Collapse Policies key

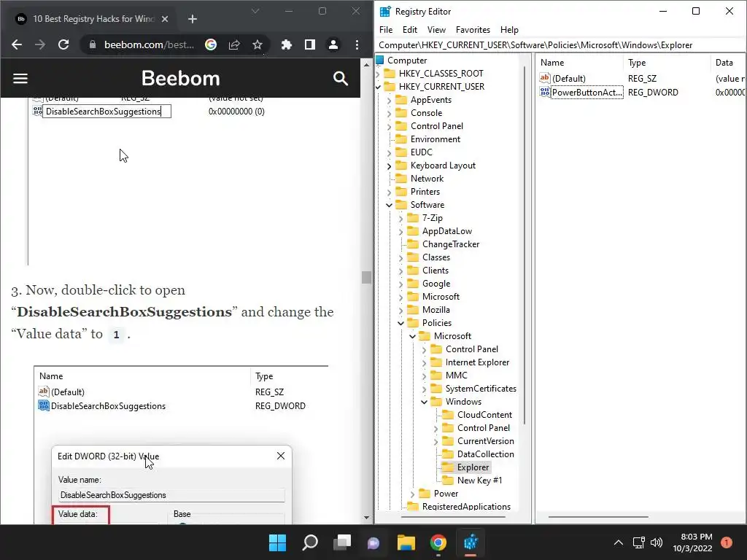tap(400, 323)
